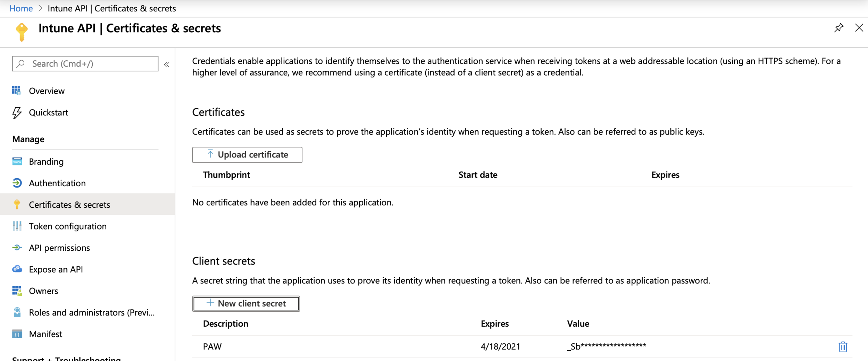Click the Token configuration bars icon
This screenshot has height=361, width=868.
(17, 226)
